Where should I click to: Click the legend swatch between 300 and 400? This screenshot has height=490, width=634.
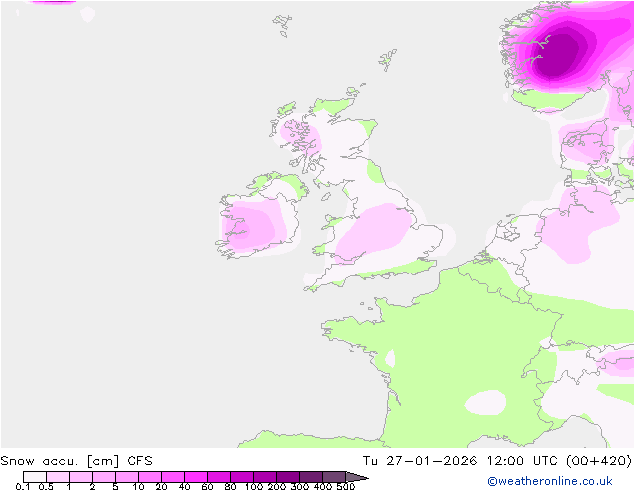point(311,477)
